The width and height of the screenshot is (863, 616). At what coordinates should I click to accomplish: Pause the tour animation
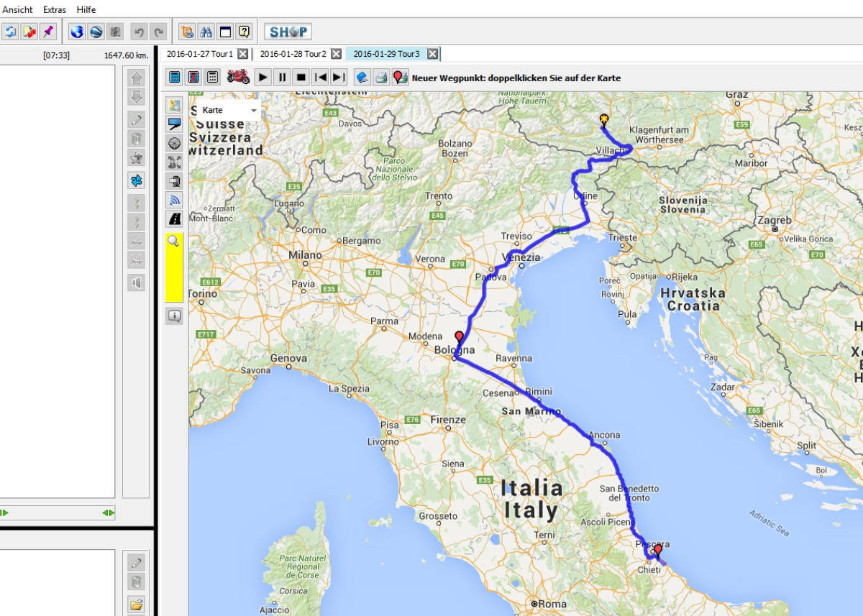pyautogui.click(x=283, y=77)
